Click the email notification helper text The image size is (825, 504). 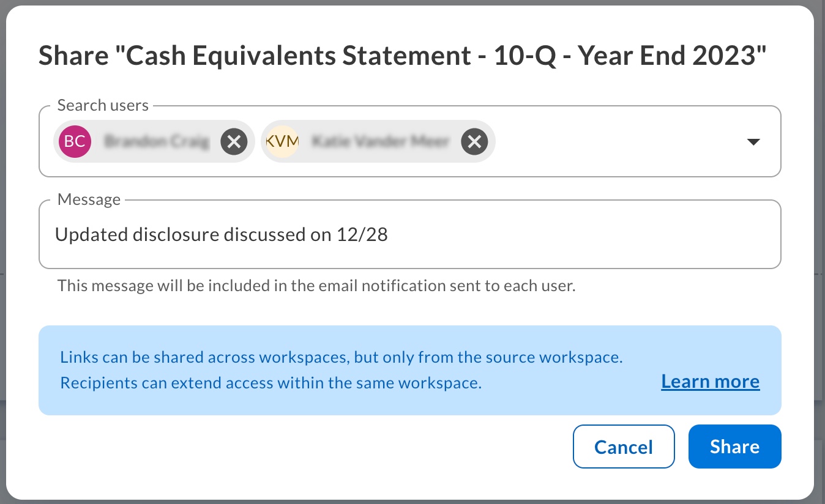pos(316,285)
